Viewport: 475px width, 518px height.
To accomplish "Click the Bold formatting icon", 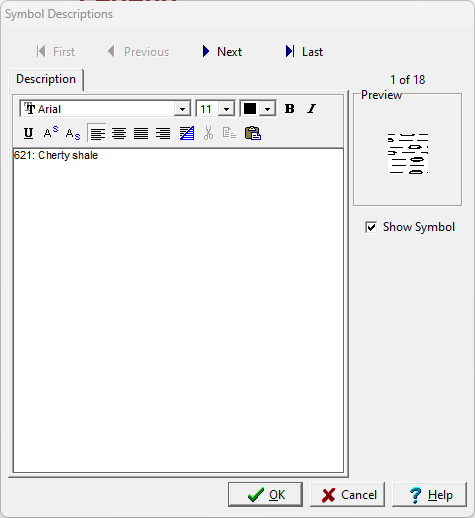I will [289, 109].
